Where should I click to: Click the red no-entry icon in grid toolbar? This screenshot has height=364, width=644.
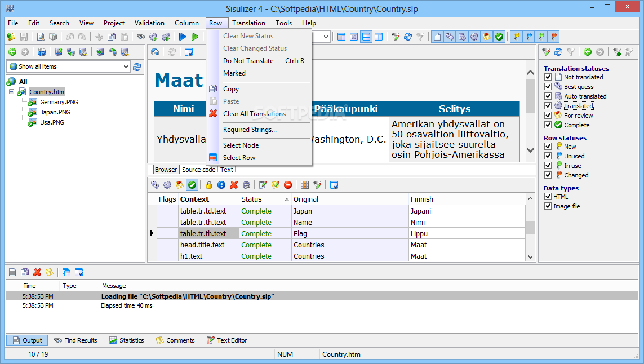(x=288, y=185)
